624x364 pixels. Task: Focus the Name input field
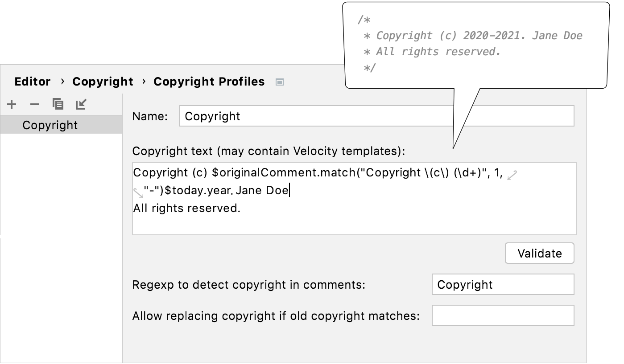tap(377, 116)
